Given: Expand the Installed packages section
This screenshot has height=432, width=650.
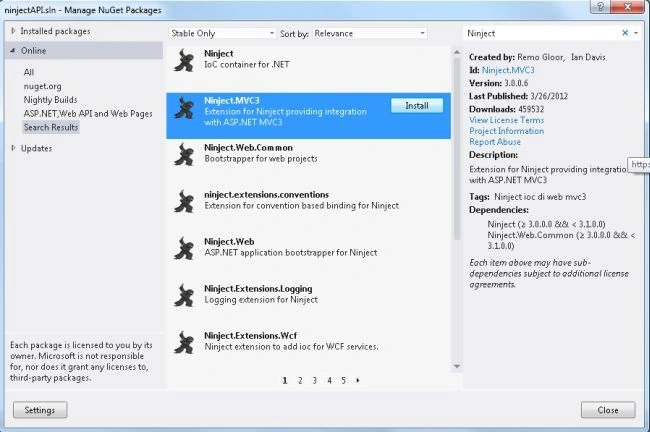Looking at the screenshot, I should click(13, 31).
